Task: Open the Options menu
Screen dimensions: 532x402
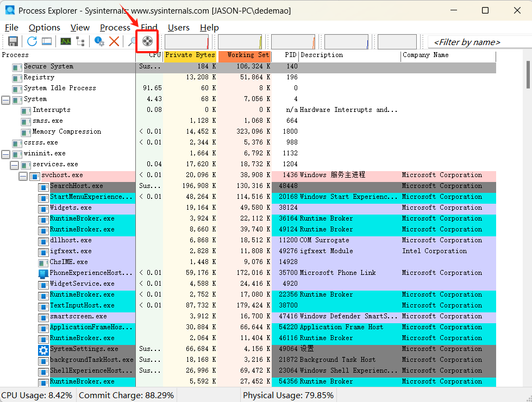Action: pyautogui.click(x=45, y=28)
